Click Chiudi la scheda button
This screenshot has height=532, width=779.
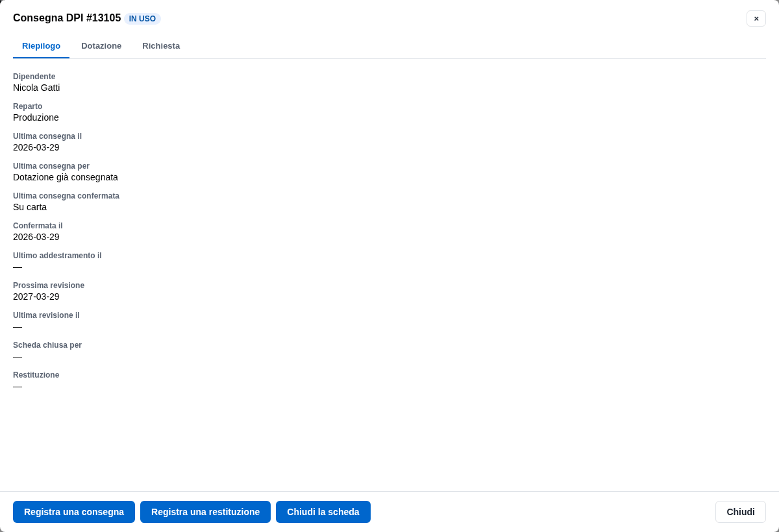pyautogui.click(x=323, y=512)
